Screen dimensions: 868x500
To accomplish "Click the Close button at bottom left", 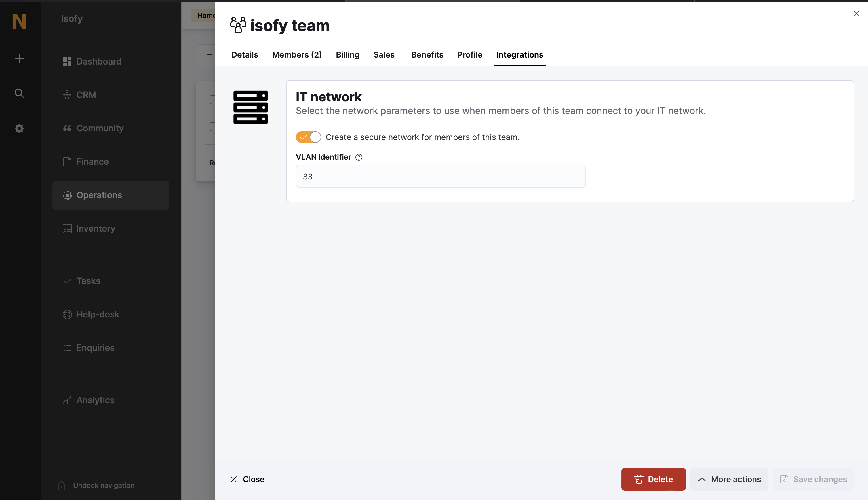I will (247, 479).
